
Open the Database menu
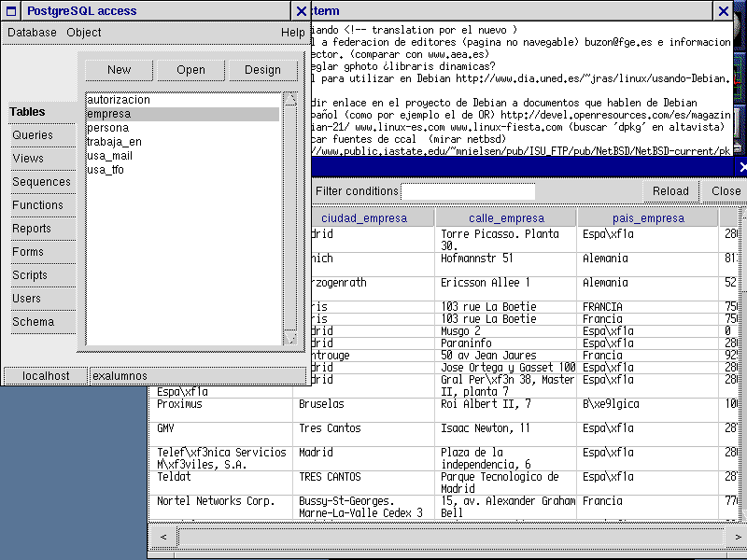[x=32, y=33]
